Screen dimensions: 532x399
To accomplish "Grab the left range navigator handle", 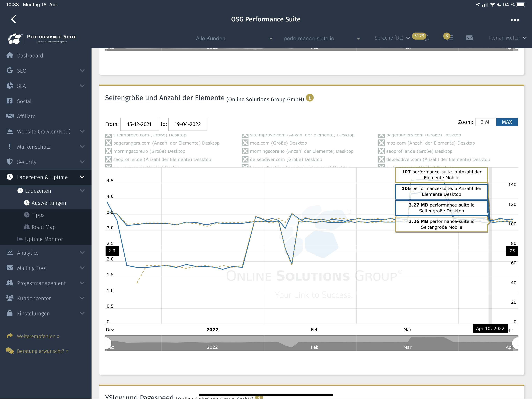I will pyautogui.click(x=106, y=343).
